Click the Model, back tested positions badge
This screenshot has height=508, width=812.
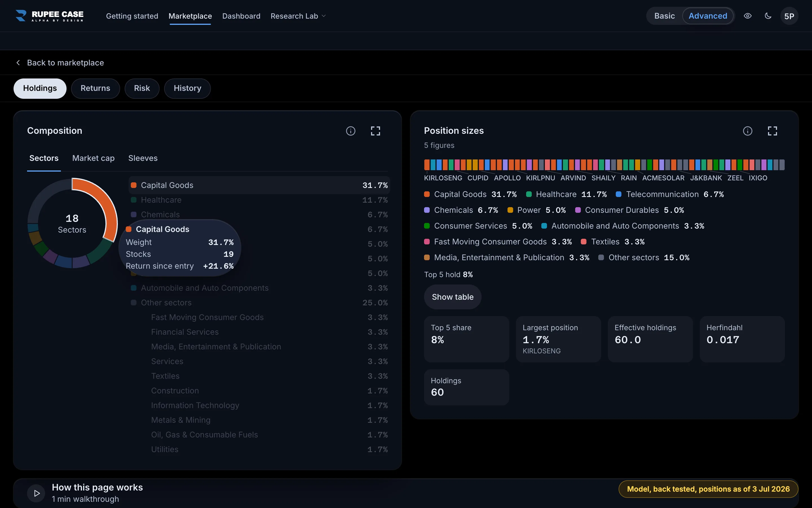click(x=708, y=489)
